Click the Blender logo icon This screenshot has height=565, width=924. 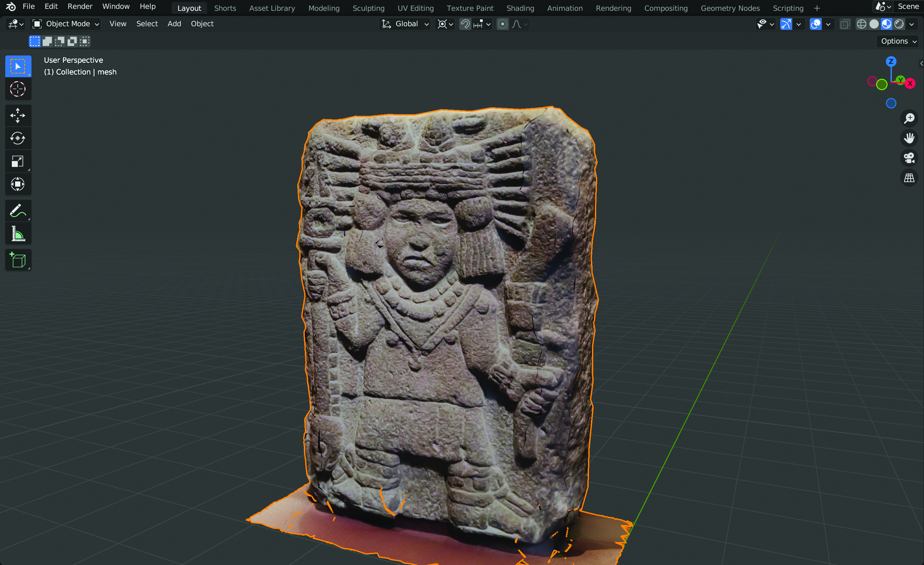click(11, 6)
